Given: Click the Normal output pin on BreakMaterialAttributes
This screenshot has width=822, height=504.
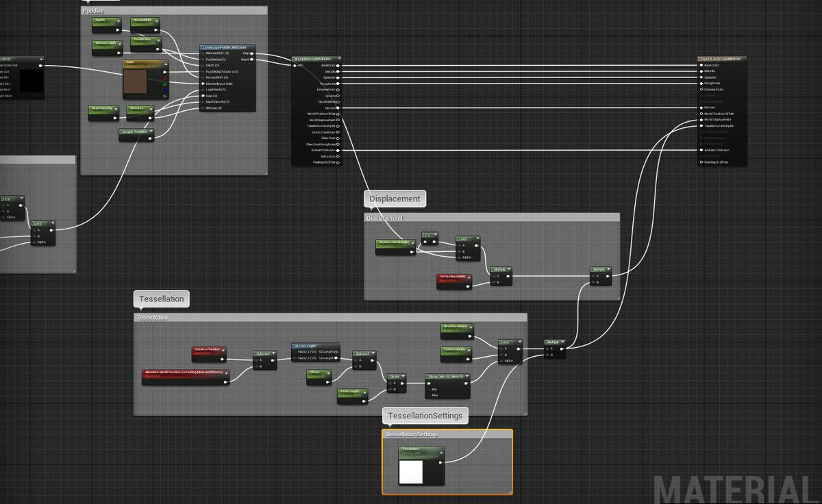Looking at the screenshot, I should 338,108.
